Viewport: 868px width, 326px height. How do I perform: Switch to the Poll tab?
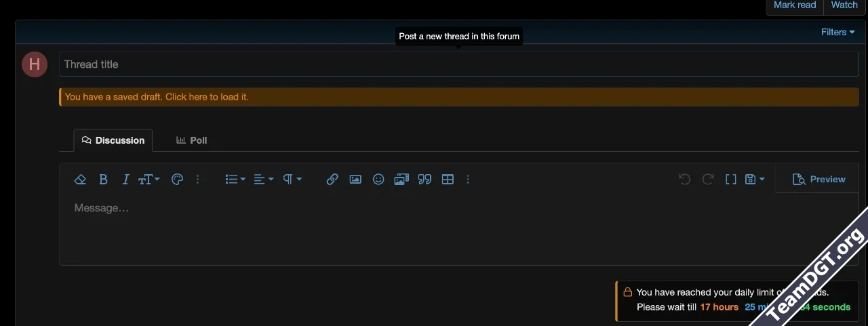tap(192, 140)
